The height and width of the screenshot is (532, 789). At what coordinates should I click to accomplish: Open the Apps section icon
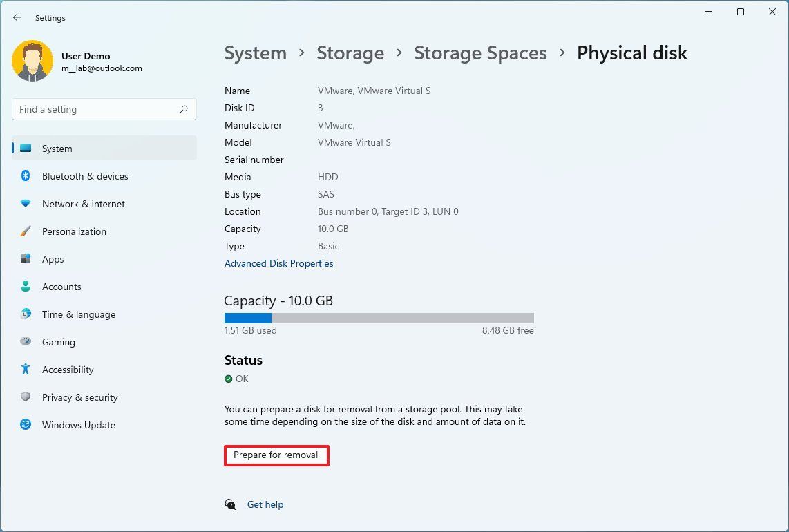tap(25, 259)
